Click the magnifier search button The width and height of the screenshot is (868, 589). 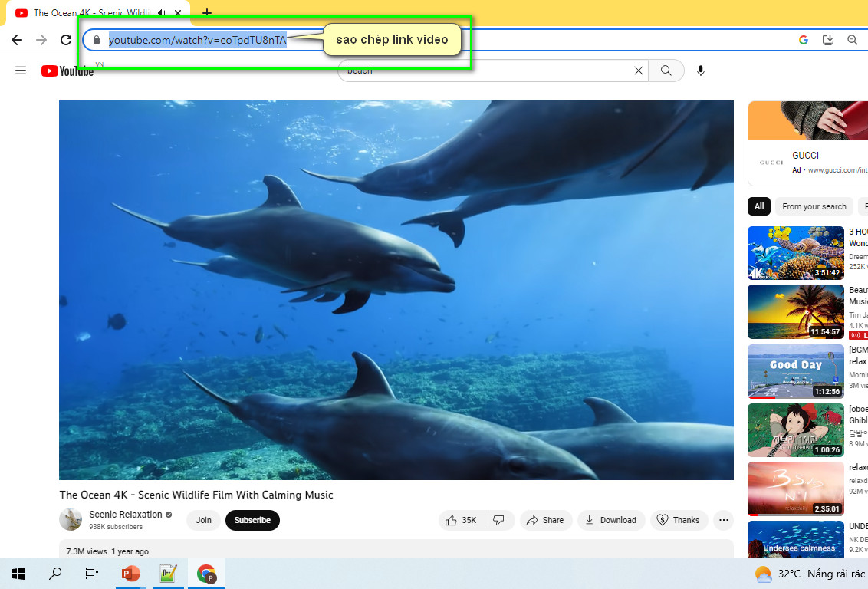tap(666, 71)
